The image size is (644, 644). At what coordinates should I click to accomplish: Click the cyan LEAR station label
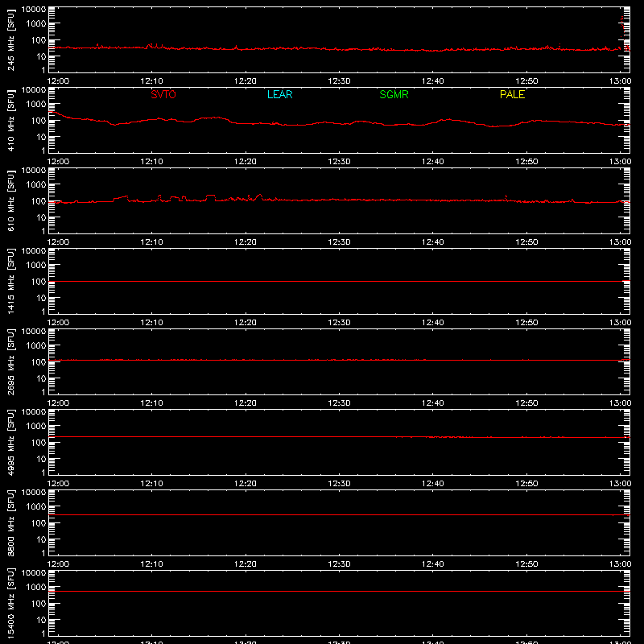pos(279,94)
